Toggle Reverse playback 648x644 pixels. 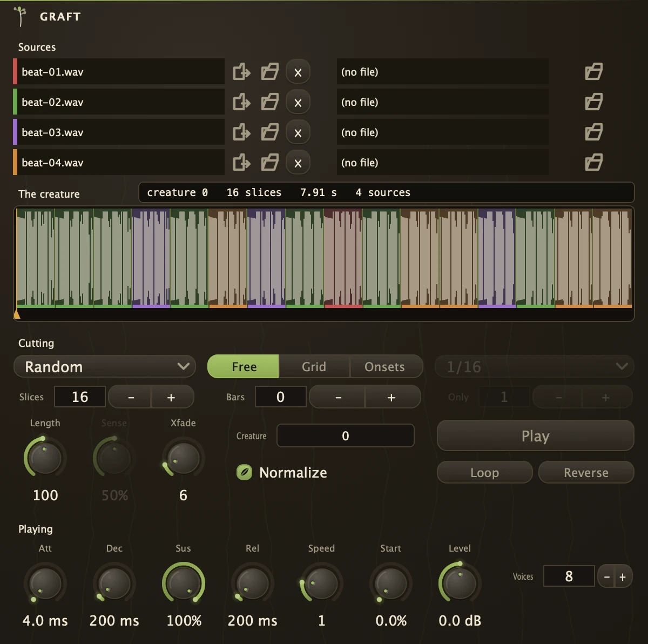[586, 472]
